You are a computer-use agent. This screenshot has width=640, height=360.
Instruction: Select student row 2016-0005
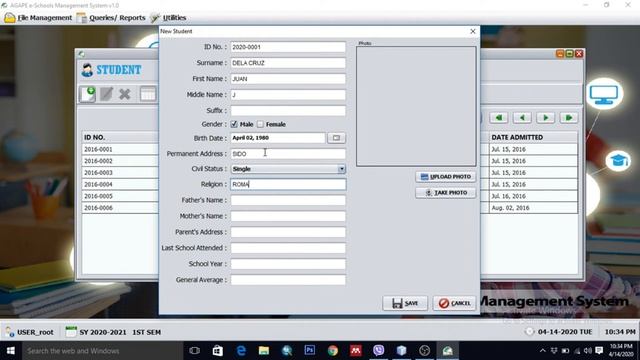click(x=120, y=196)
